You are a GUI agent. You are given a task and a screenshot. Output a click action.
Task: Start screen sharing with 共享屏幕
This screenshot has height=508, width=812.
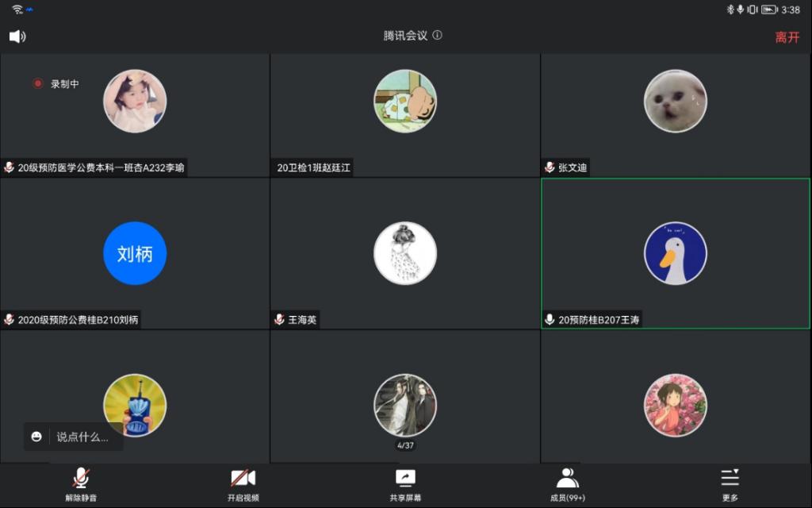point(405,483)
